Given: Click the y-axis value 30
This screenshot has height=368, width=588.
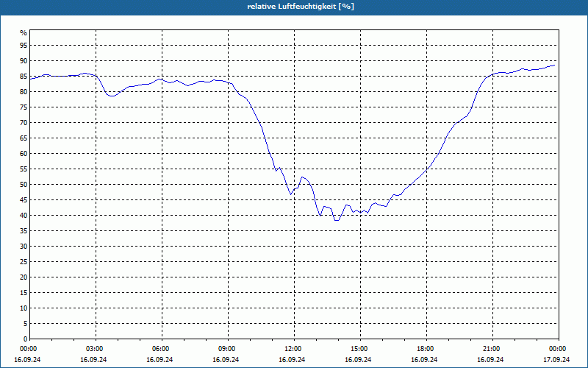Looking at the screenshot, I should (24, 247).
